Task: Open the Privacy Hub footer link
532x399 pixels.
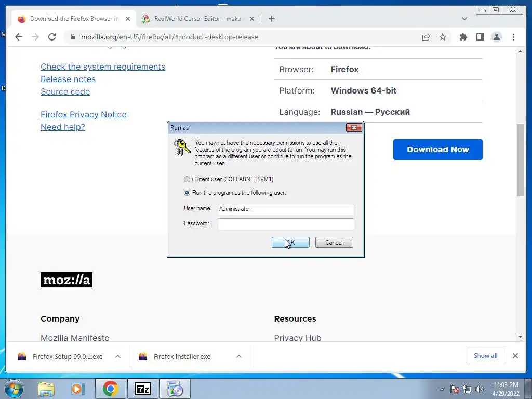Action: click(298, 338)
